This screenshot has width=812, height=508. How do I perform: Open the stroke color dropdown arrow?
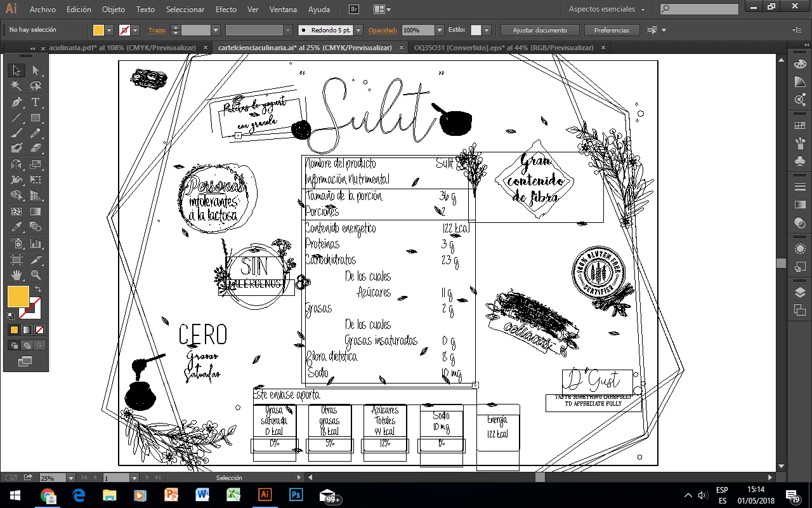(136, 30)
